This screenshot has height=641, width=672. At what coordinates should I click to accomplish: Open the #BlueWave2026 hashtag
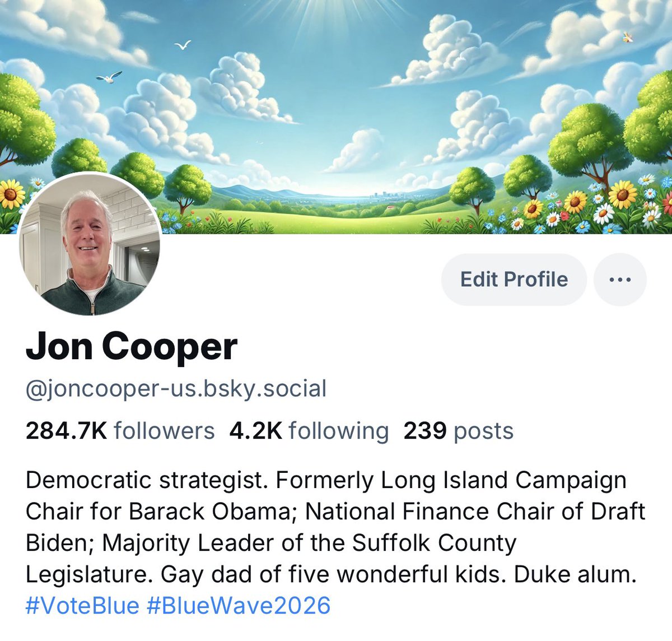(239, 606)
